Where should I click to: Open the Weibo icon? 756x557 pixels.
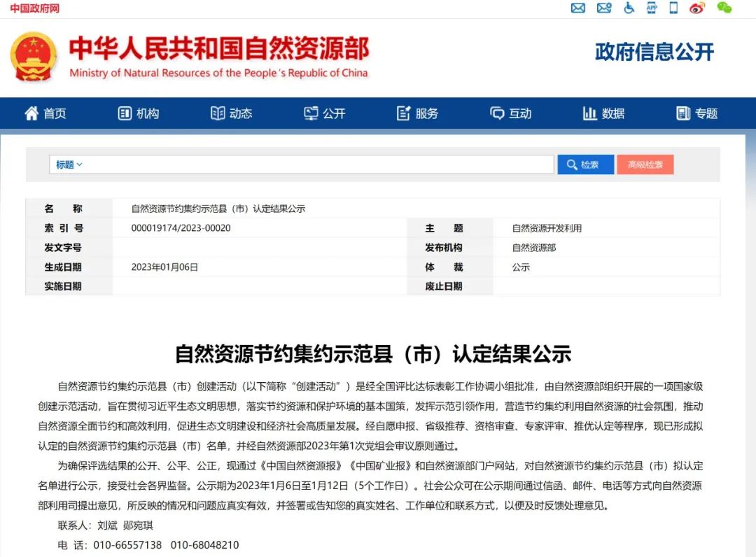(696, 8)
